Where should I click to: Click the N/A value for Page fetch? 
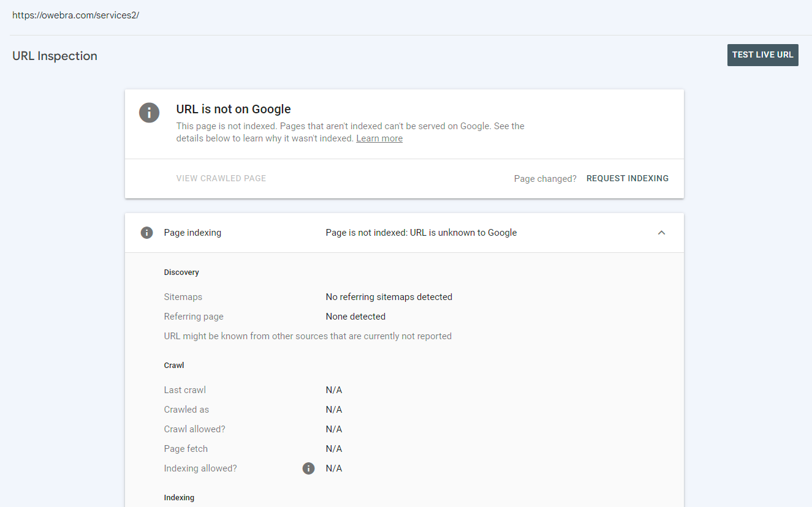(x=334, y=449)
